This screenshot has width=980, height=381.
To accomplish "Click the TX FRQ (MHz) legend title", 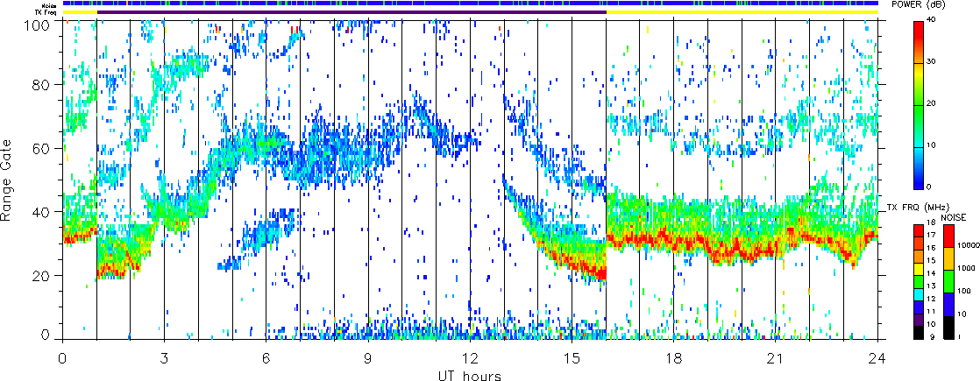I will tap(918, 207).
